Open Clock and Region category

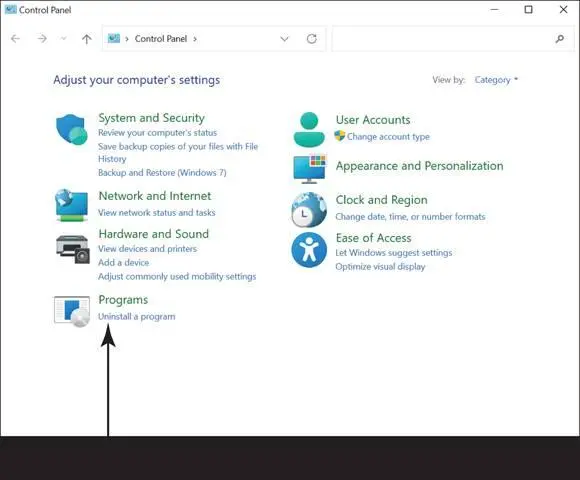point(381,200)
